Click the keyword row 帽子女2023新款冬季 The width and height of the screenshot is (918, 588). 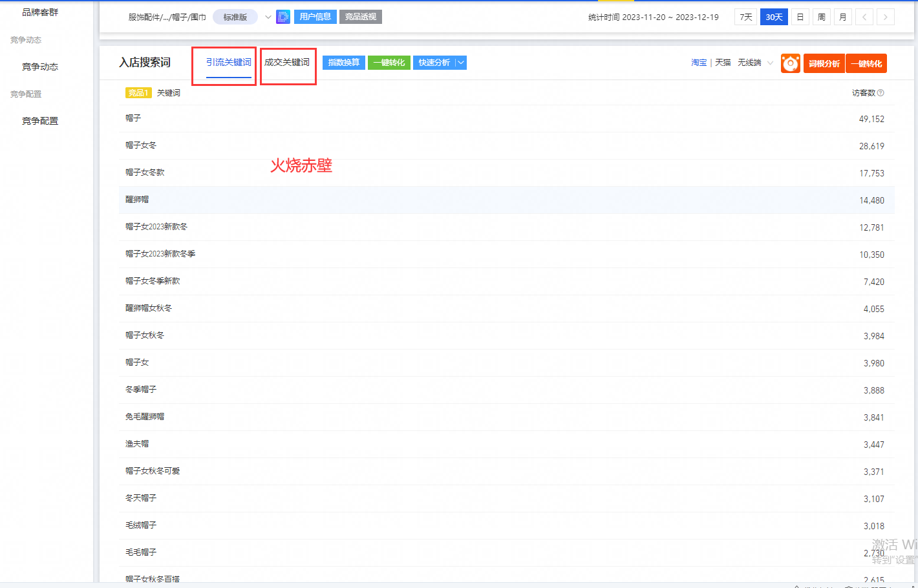point(507,254)
